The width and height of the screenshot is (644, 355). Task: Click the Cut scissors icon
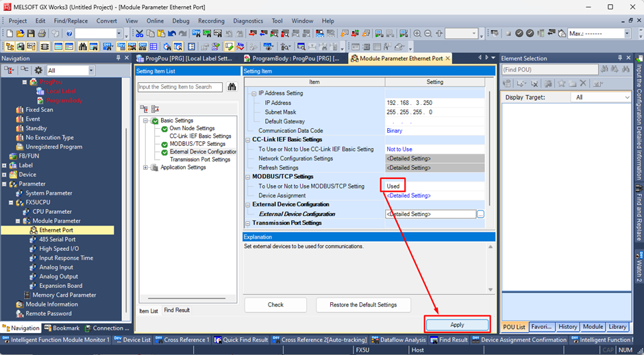138,34
